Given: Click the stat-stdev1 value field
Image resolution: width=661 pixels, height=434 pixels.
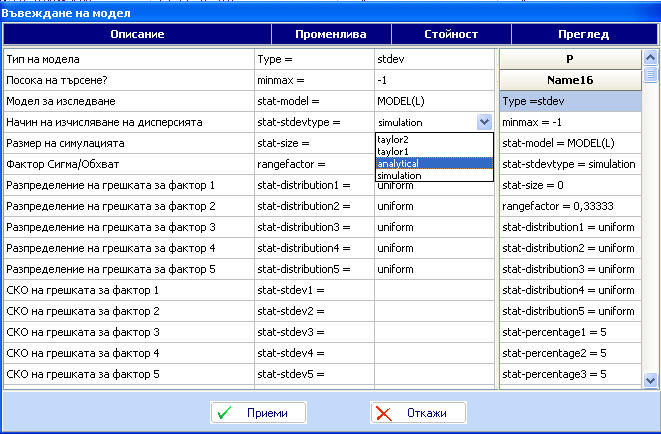Looking at the screenshot, I should [x=434, y=290].
